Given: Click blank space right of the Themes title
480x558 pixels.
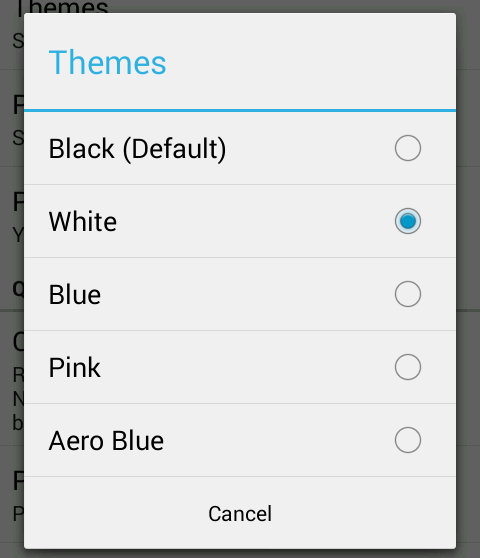Looking at the screenshot, I should click(310, 63).
